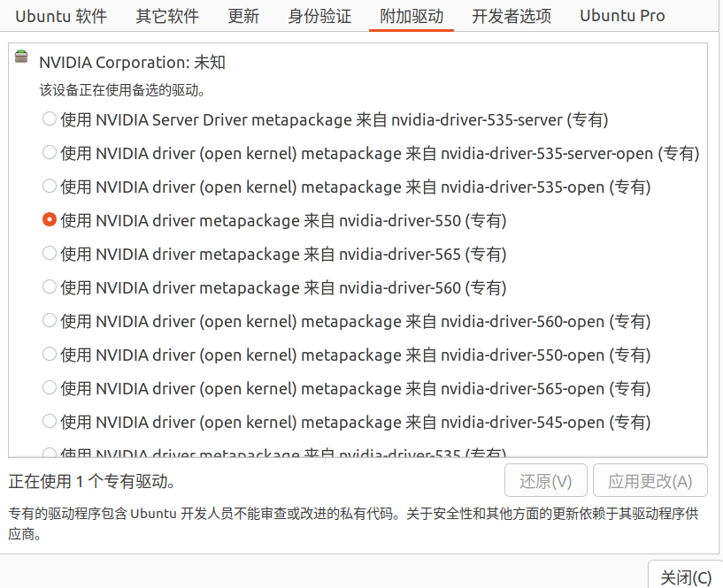Select the nvidia-driver-535-open radio option

(x=50, y=187)
